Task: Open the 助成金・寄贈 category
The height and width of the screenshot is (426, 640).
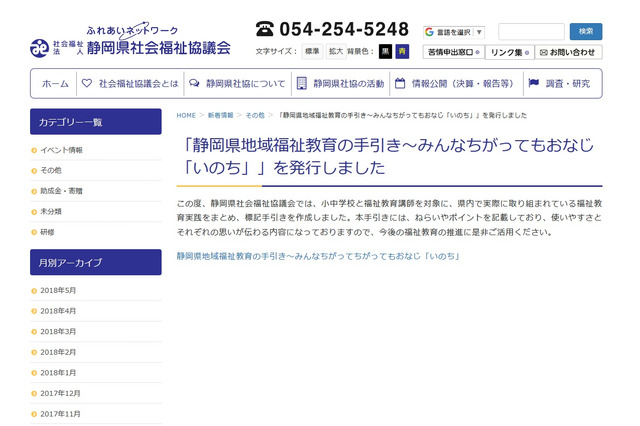Action: (61, 191)
